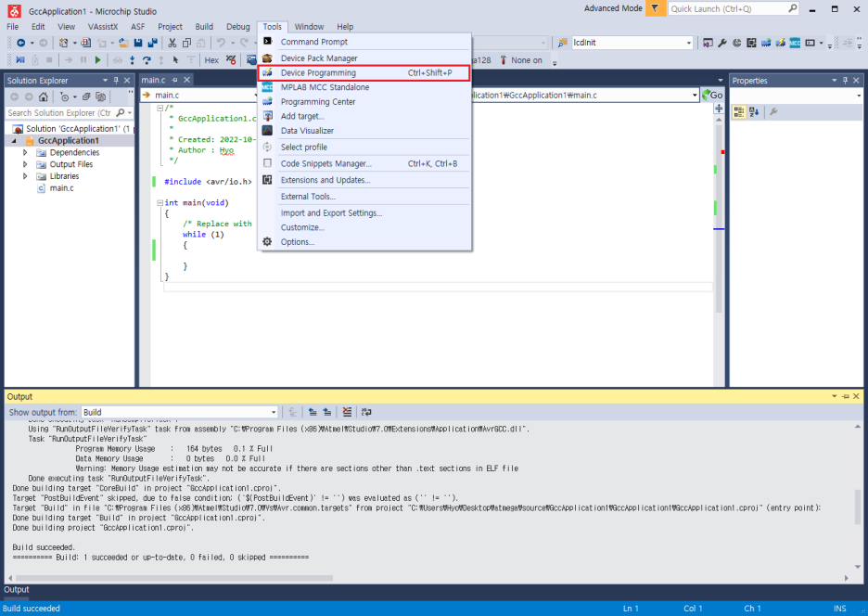Click the Step Into arrow icon

click(132, 59)
